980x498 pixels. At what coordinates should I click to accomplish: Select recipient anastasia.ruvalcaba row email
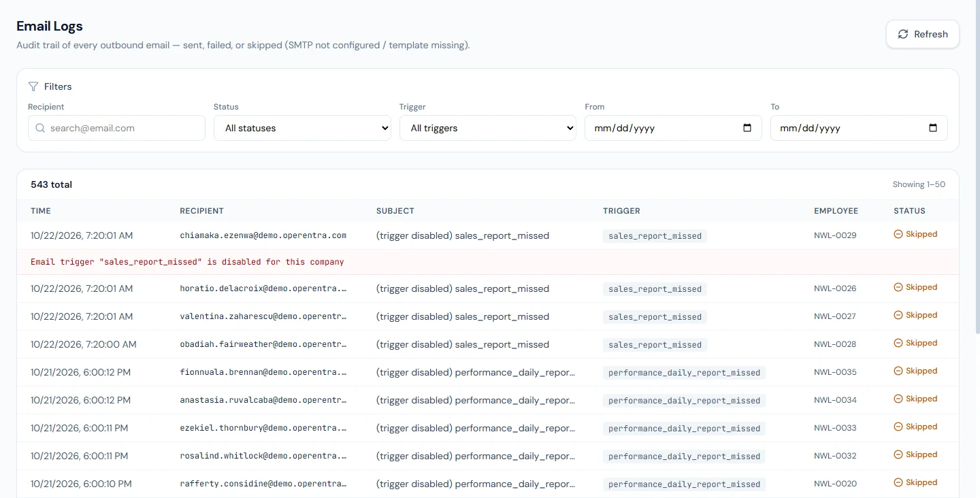(x=263, y=400)
